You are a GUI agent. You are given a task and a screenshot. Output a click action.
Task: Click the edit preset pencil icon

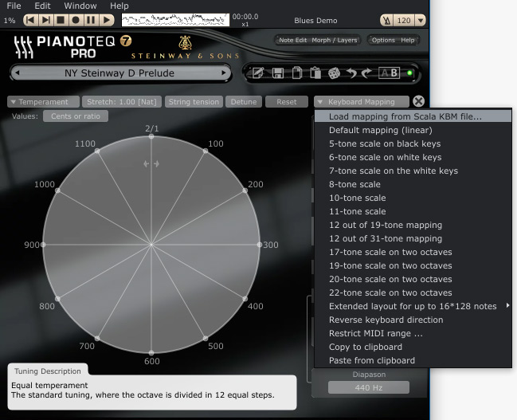258,73
